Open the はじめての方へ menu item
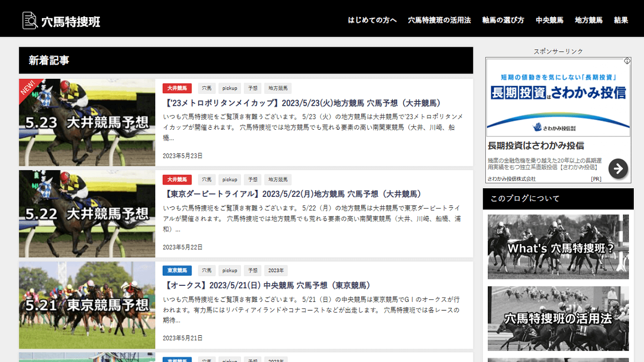Viewport: 644px width, 362px height. [372, 20]
